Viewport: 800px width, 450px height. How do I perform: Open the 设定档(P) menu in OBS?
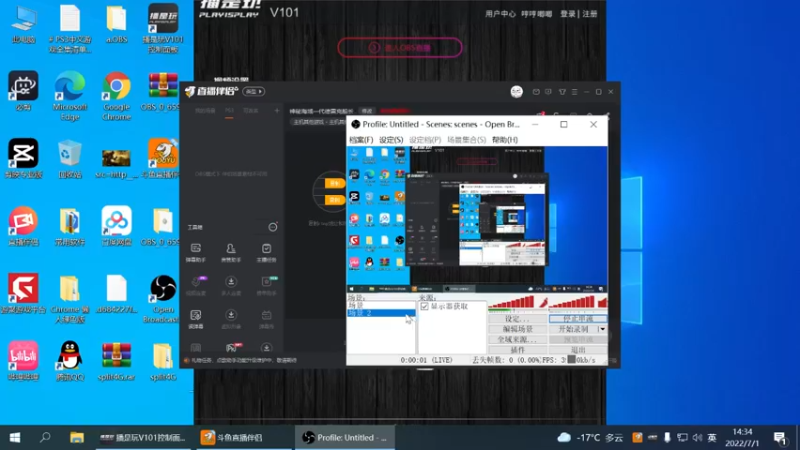[x=425, y=140]
